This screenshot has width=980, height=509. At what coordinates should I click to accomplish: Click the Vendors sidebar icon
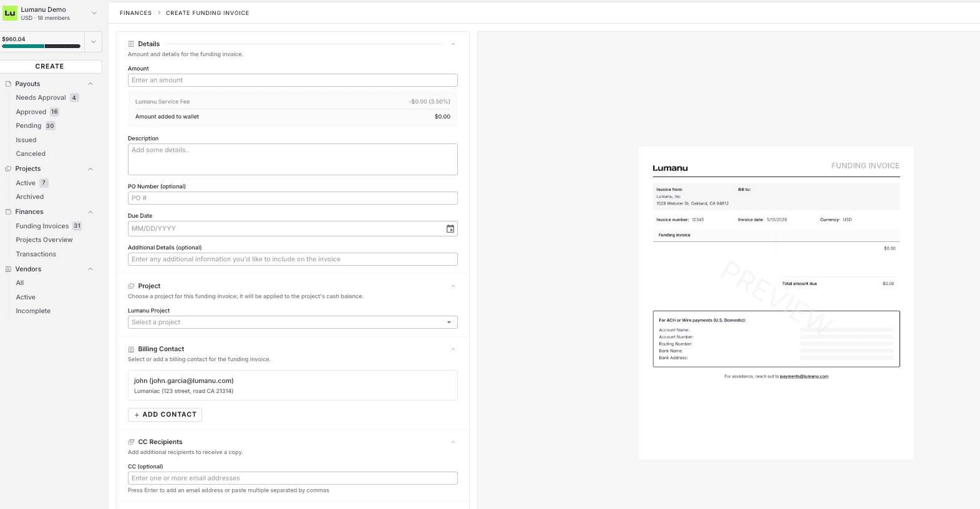click(8, 269)
